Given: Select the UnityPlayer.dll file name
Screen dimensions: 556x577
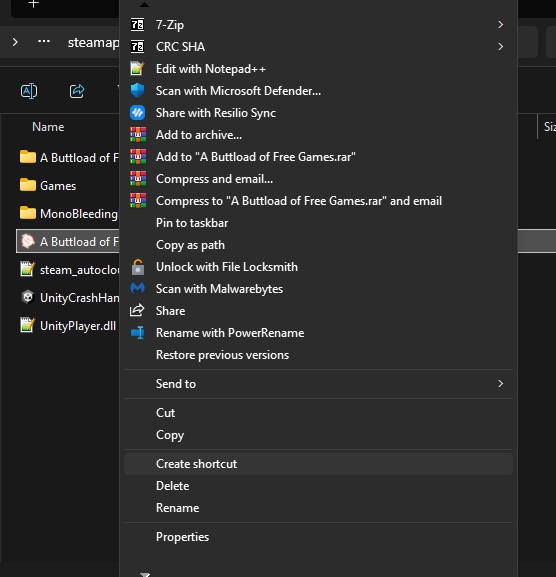Looking at the screenshot, I should 78,326.
